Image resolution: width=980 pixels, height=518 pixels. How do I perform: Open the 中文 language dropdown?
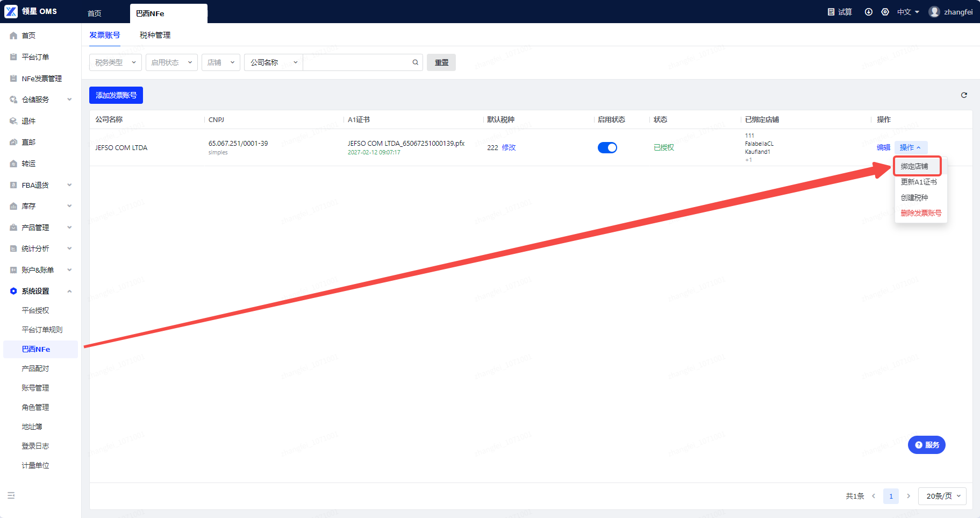(908, 12)
